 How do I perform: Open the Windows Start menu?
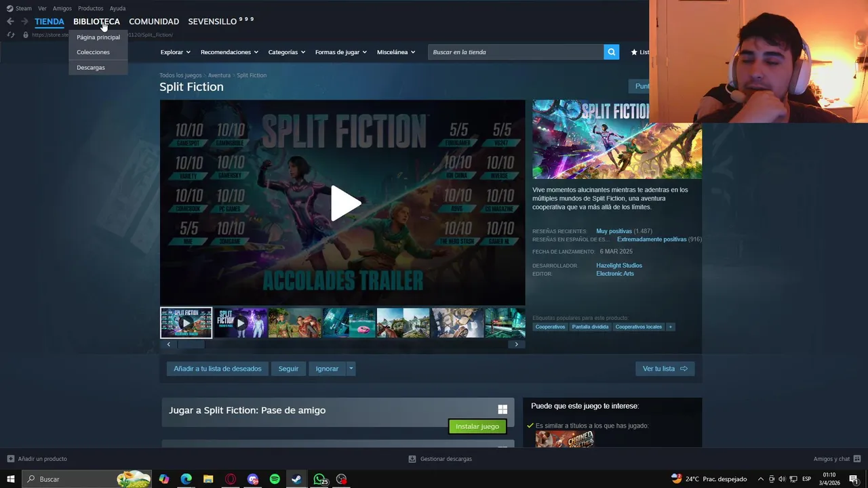click(x=11, y=479)
